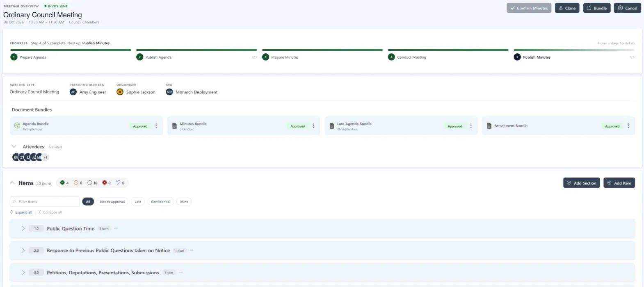The height and width of the screenshot is (287, 644).
Task: Open the Bundle button in the header
Action: tap(597, 8)
